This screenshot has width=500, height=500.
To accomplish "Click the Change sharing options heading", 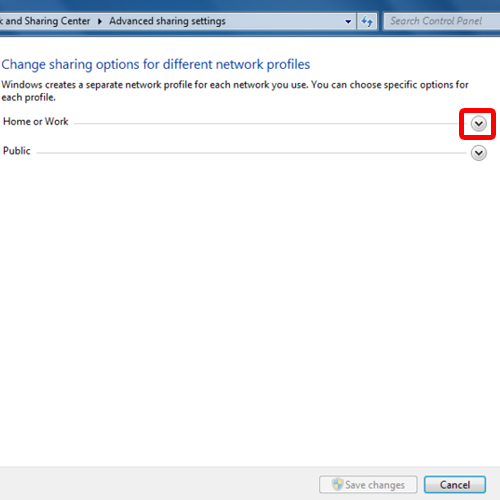I will point(156,64).
